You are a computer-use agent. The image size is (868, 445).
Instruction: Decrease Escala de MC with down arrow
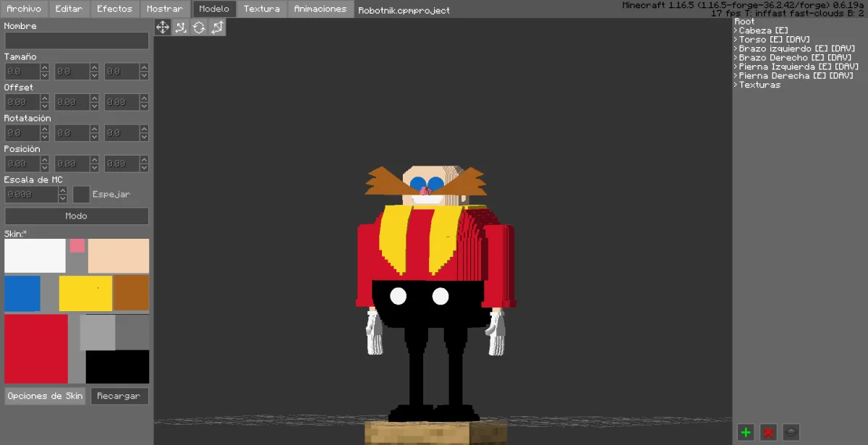[x=62, y=198]
